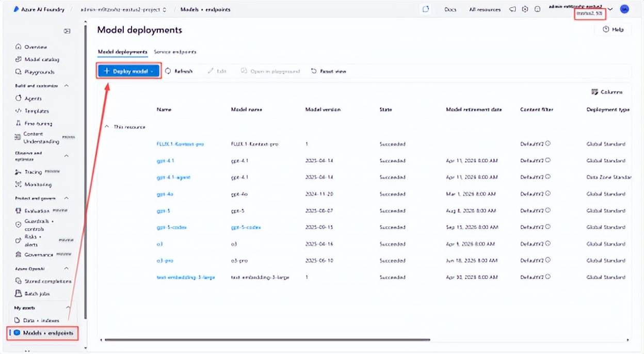
Task: Open settings via the gear icon
Action: (x=525, y=9)
